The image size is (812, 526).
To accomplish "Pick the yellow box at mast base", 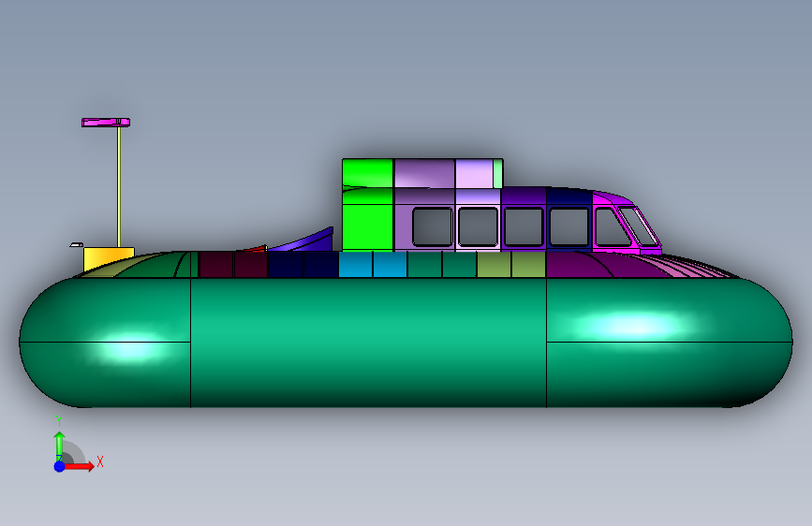I will point(109,258).
